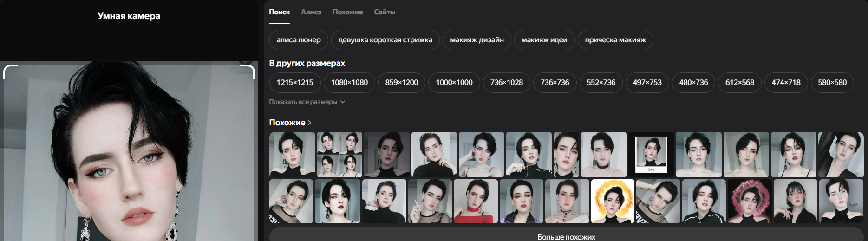Open the Алиса tab
The height and width of the screenshot is (241, 868).
(311, 12)
